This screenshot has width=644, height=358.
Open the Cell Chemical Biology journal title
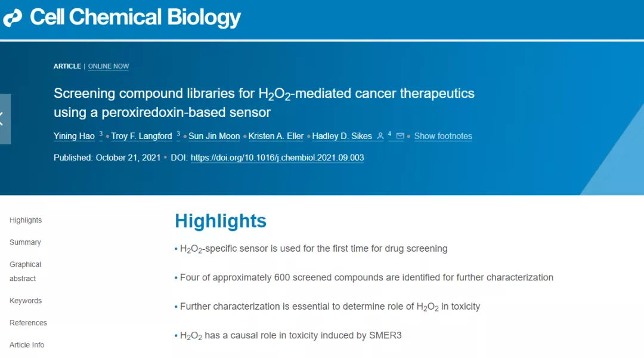click(135, 18)
